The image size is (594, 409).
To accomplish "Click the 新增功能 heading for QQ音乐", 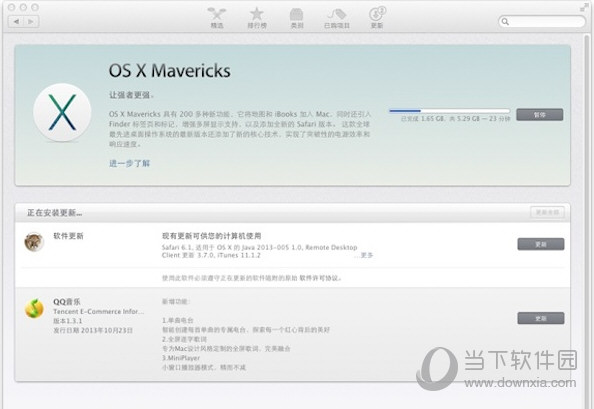I will (176, 302).
